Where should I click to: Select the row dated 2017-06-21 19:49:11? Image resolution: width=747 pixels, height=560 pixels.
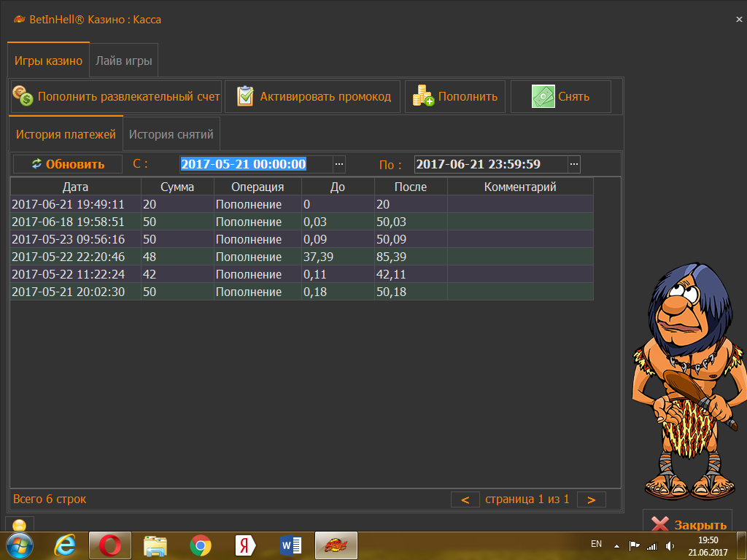301,204
